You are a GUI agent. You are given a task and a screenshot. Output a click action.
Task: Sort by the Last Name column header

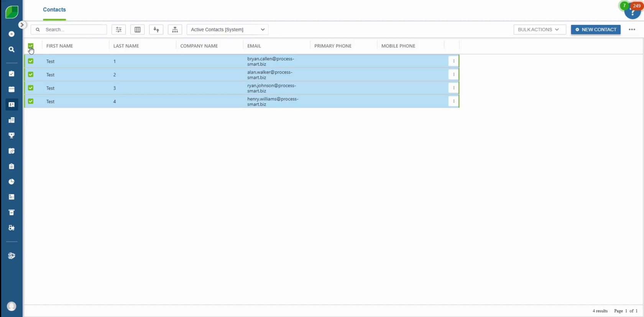(x=126, y=46)
